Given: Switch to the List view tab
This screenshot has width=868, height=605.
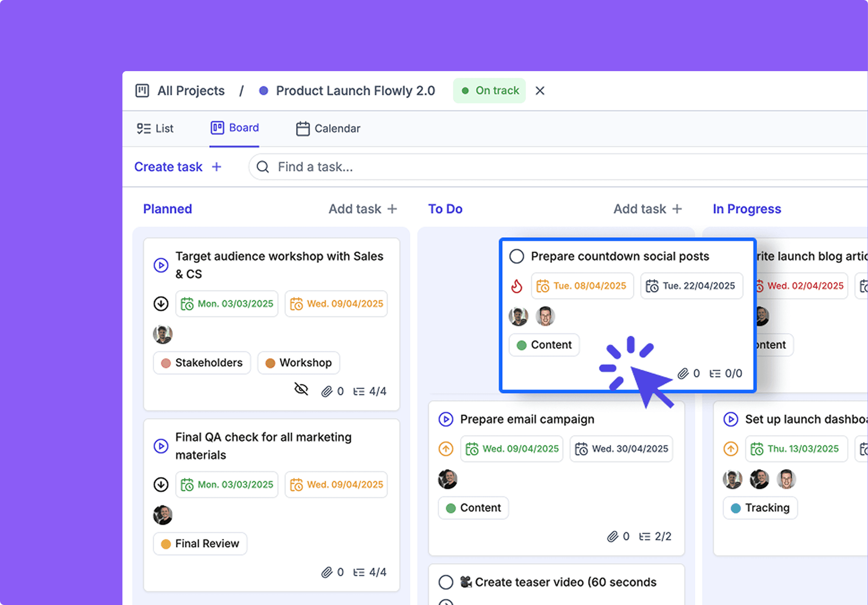Looking at the screenshot, I should [155, 128].
